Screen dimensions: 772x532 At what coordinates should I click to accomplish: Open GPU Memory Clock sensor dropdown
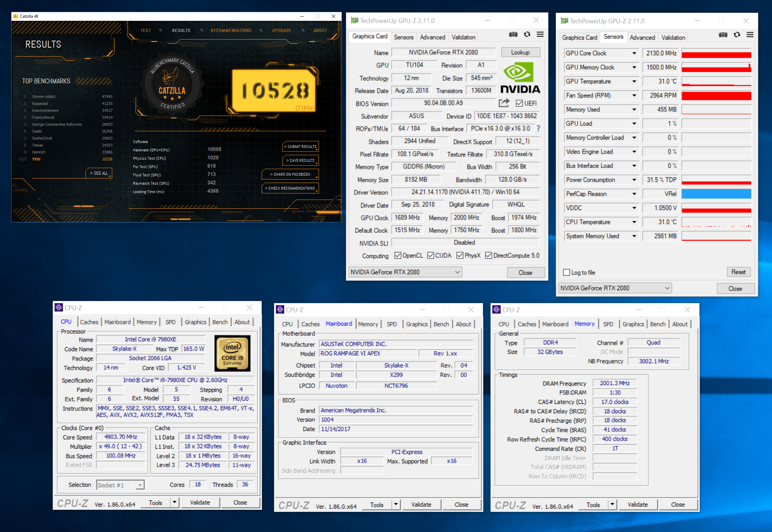point(634,67)
